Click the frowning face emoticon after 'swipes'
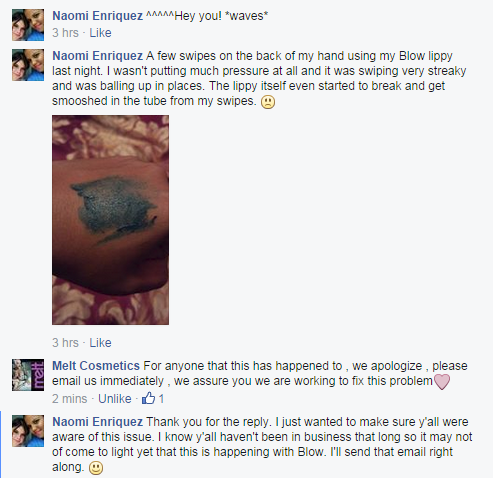The image size is (493, 478). point(268,102)
